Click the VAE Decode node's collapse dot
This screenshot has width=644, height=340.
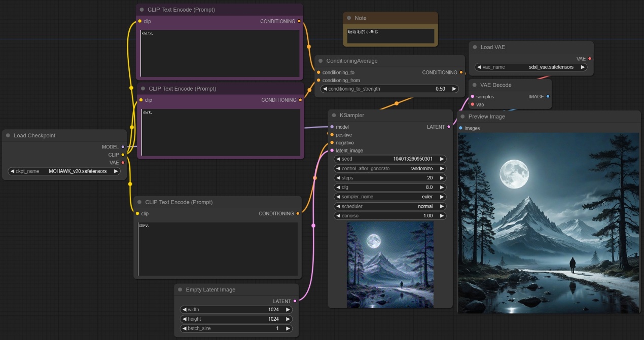[475, 85]
